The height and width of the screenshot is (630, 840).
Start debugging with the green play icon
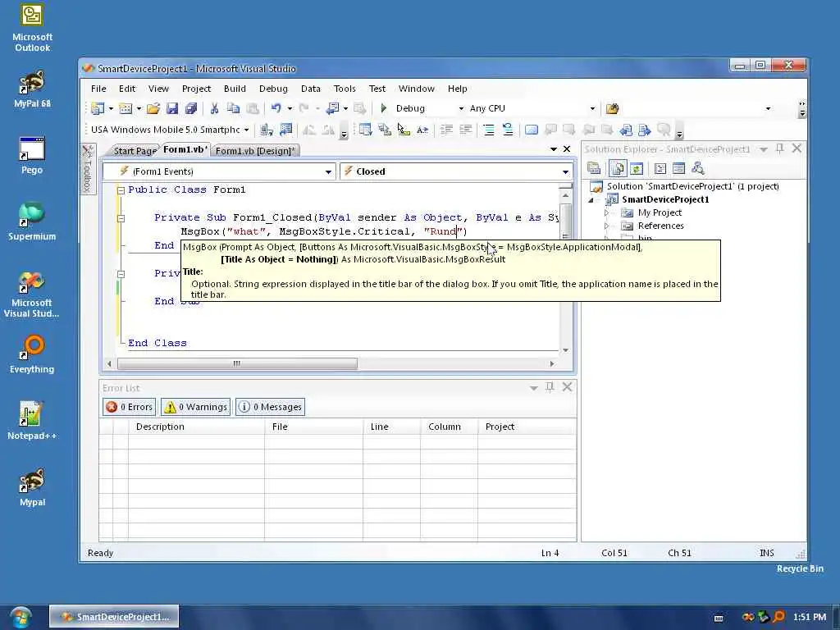click(384, 108)
